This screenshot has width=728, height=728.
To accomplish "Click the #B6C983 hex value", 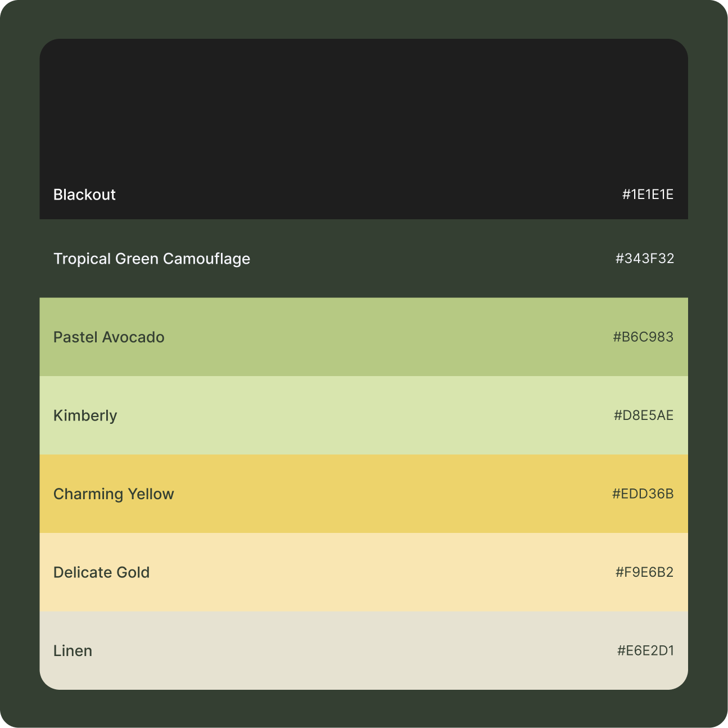I will [x=643, y=337].
